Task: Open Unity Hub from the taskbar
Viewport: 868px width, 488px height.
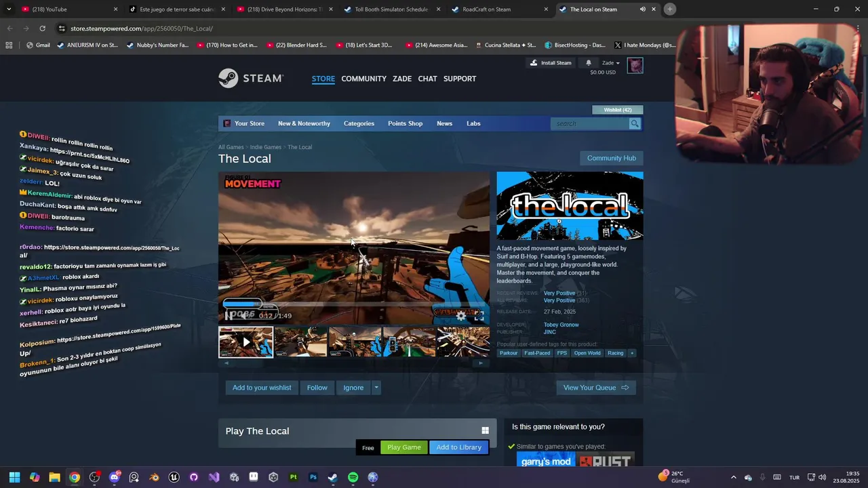Action: coord(273,477)
